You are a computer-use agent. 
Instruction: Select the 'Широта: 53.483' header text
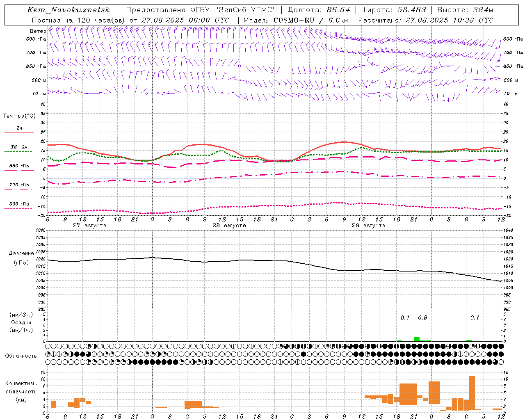pos(394,10)
